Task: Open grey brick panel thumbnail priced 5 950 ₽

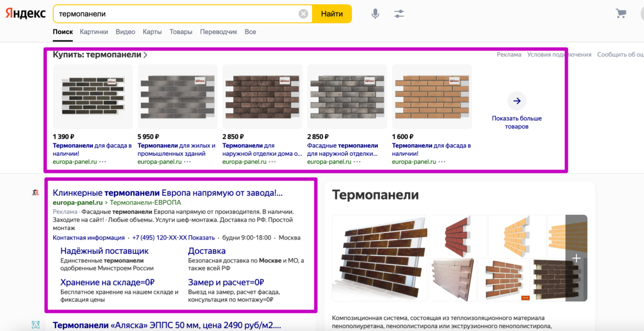Action: [x=177, y=97]
